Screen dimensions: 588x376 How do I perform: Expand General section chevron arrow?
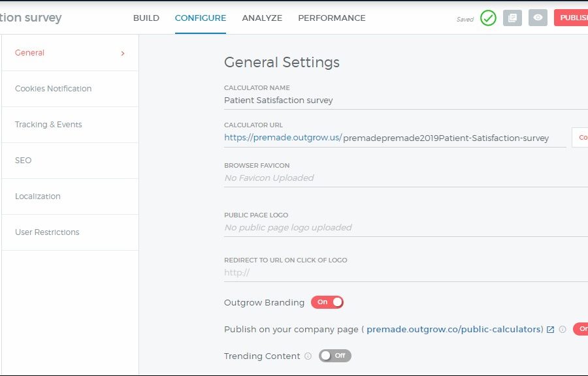click(x=123, y=54)
